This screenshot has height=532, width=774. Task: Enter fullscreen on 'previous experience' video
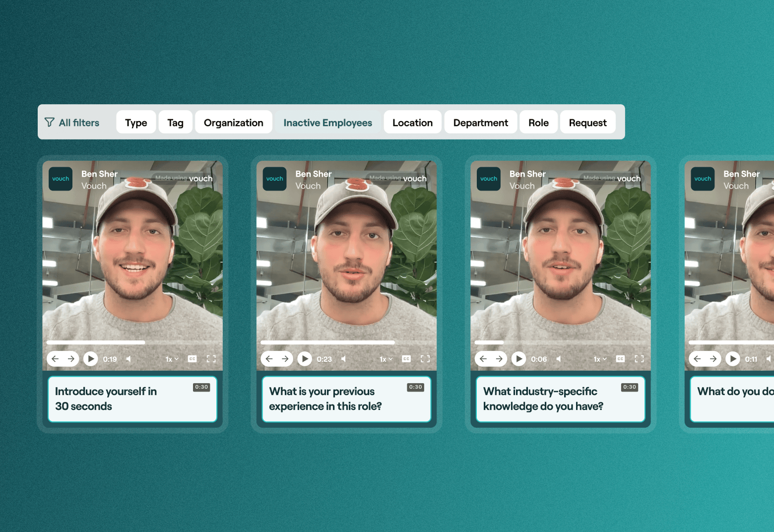point(425,359)
